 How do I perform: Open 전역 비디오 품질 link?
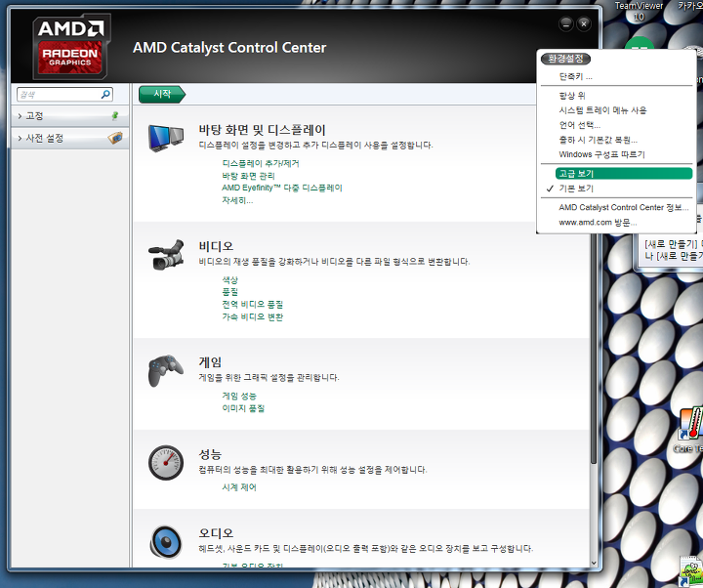point(253,305)
